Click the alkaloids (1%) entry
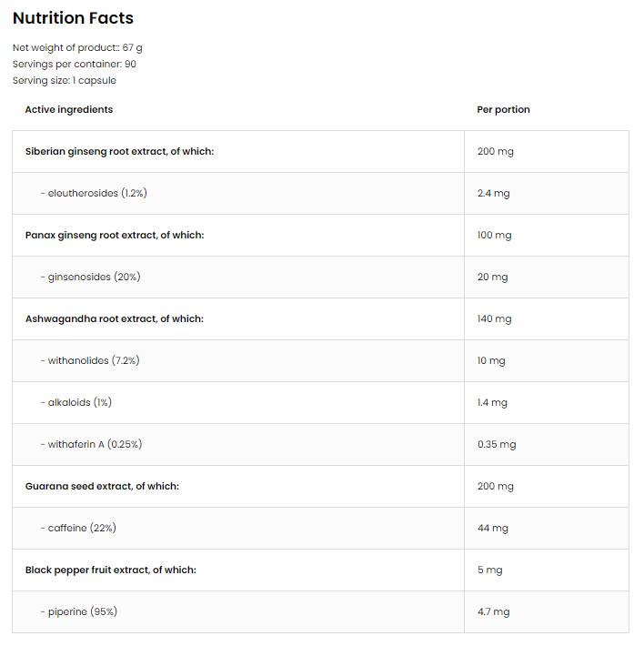The image size is (644, 646). click(76, 402)
